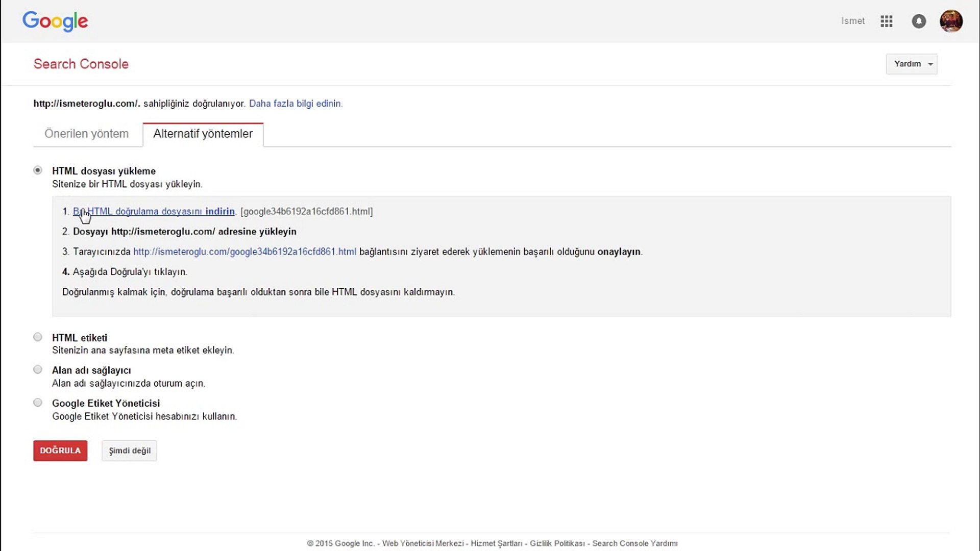Image resolution: width=980 pixels, height=551 pixels.
Task: Expand the Yardım dropdown menu
Action: 912,64
